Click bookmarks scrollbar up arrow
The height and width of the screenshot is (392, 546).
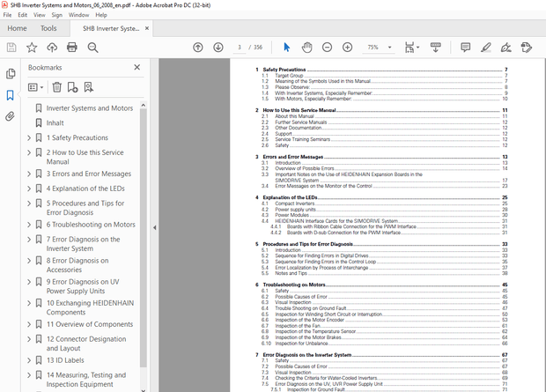point(144,105)
